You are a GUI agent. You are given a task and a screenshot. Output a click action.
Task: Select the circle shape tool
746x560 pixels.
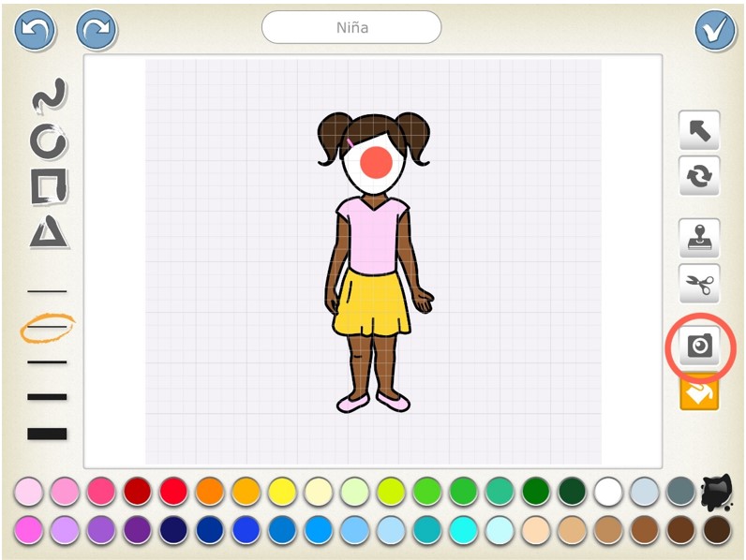[49, 141]
